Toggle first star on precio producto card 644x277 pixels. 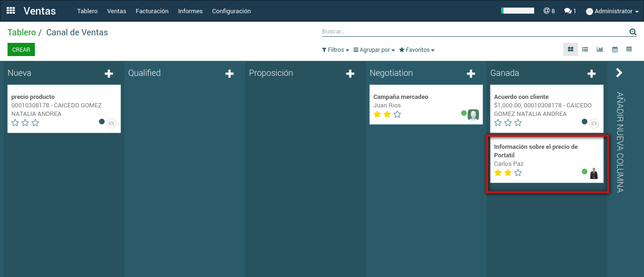15,123
